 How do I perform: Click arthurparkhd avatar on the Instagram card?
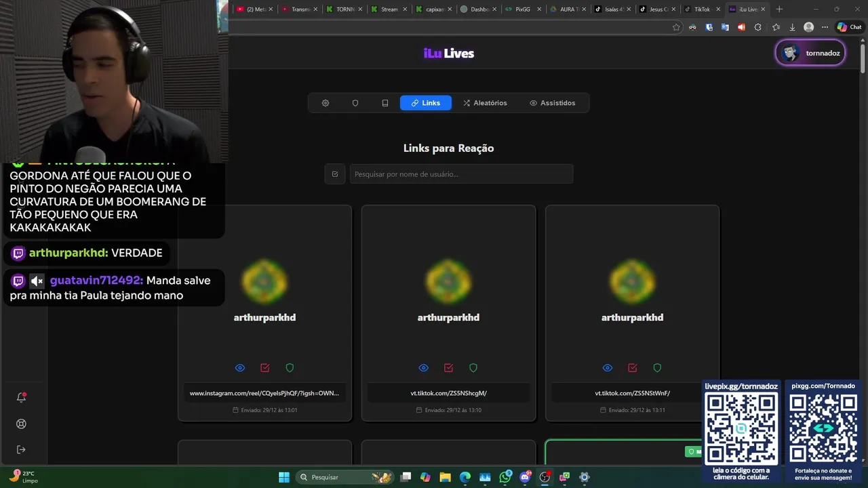point(264,281)
